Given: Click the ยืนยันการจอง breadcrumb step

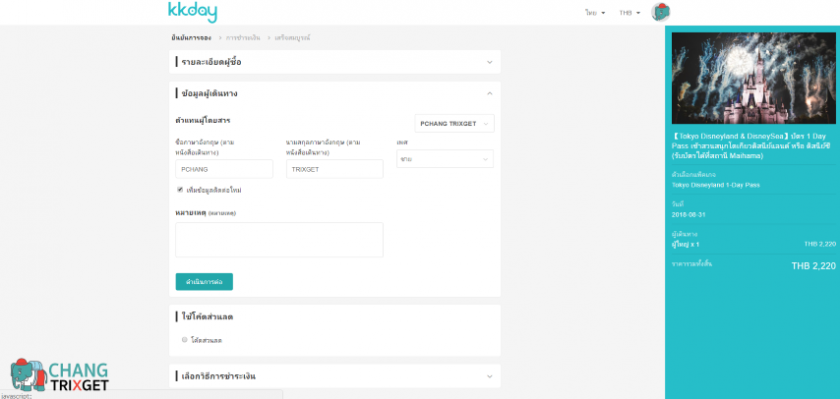Looking at the screenshot, I should click(191, 38).
